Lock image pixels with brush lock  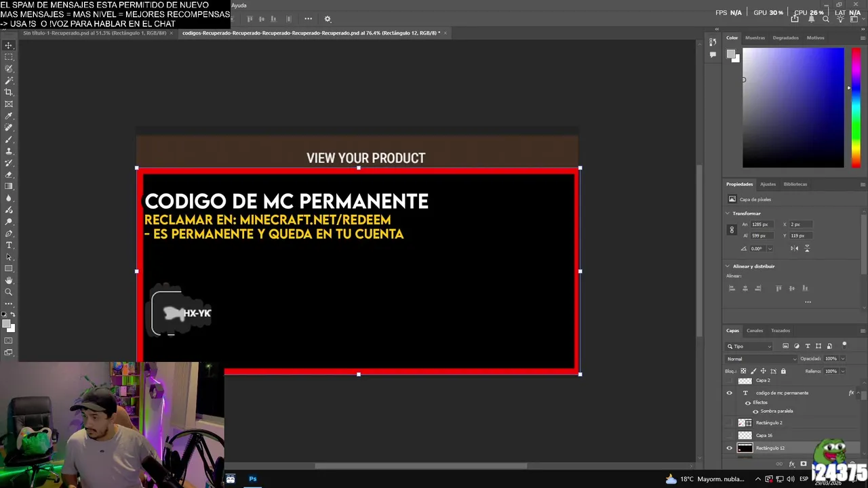(x=753, y=371)
